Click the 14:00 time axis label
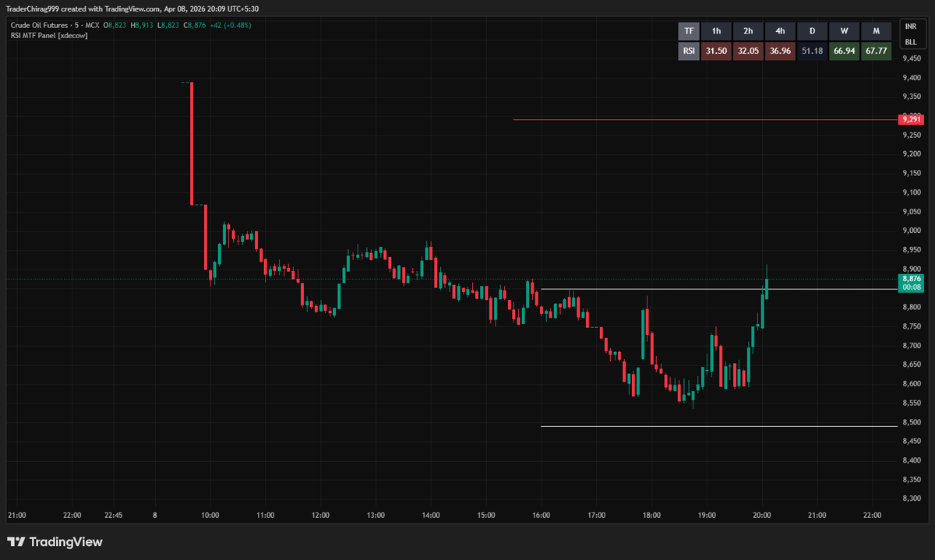Viewport: 935px width, 560px height. 431,516
